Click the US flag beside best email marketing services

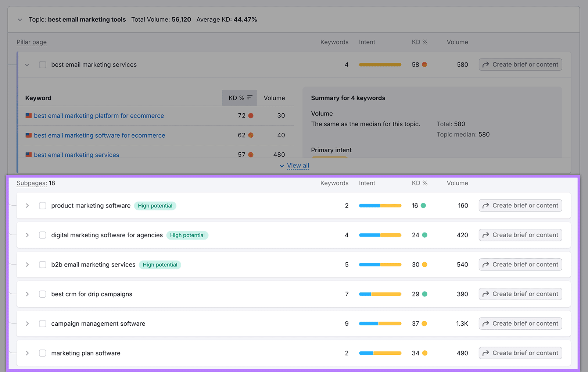click(x=29, y=155)
